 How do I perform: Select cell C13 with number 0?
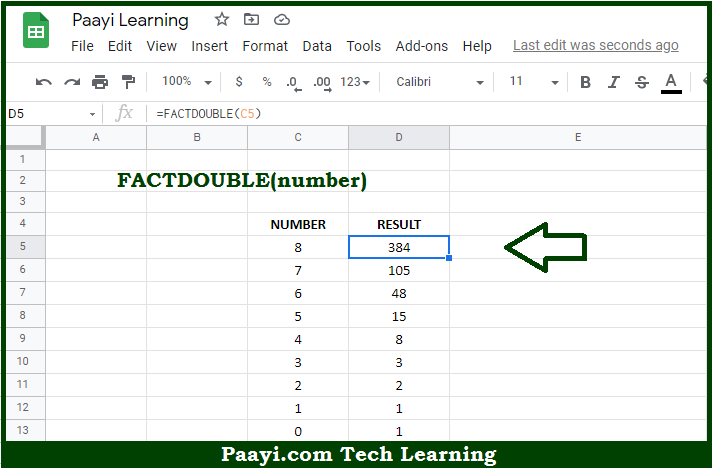(298, 431)
